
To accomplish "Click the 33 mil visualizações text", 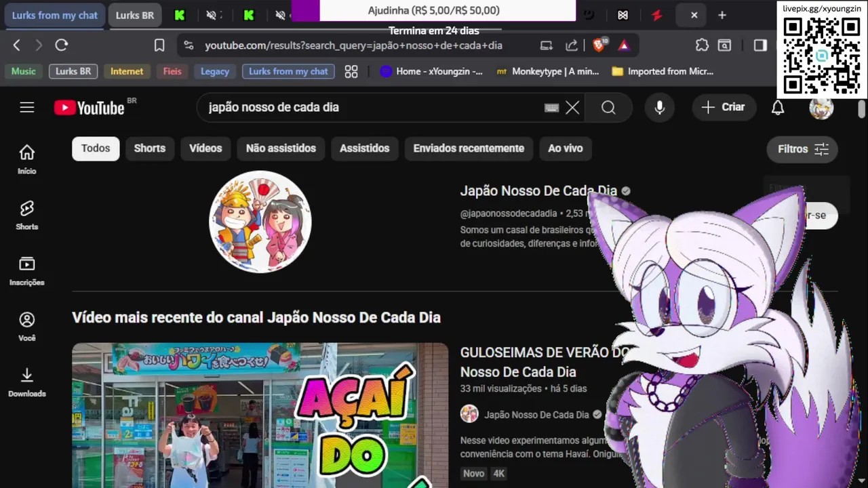I will pyautogui.click(x=500, y=388).
